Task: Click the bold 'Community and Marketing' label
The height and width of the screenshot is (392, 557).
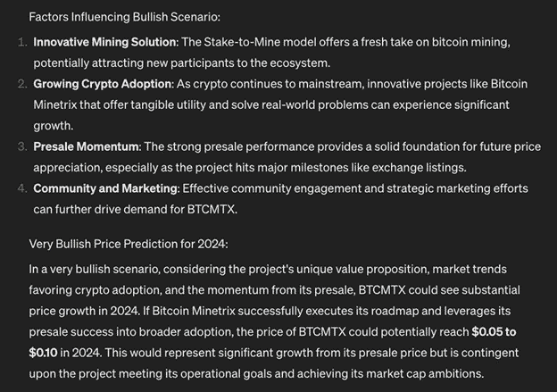Action: pyautogui.click(x=105, y=188)
